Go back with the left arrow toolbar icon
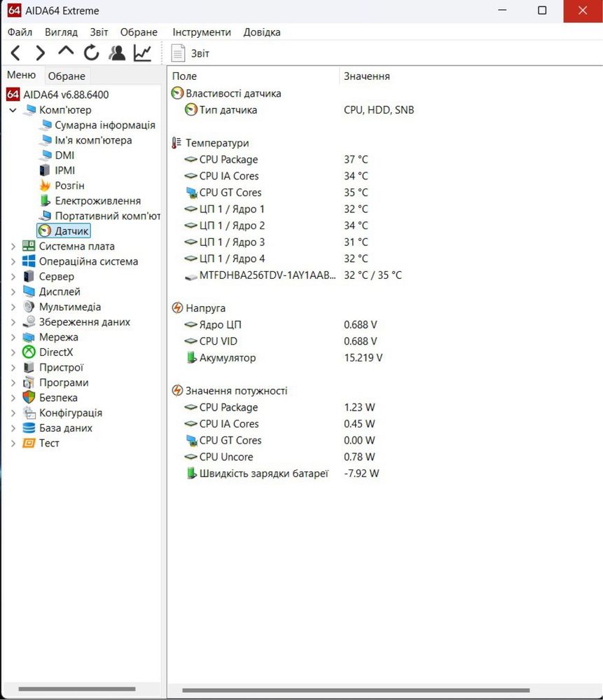603x700 pixels. coord(15,53)
